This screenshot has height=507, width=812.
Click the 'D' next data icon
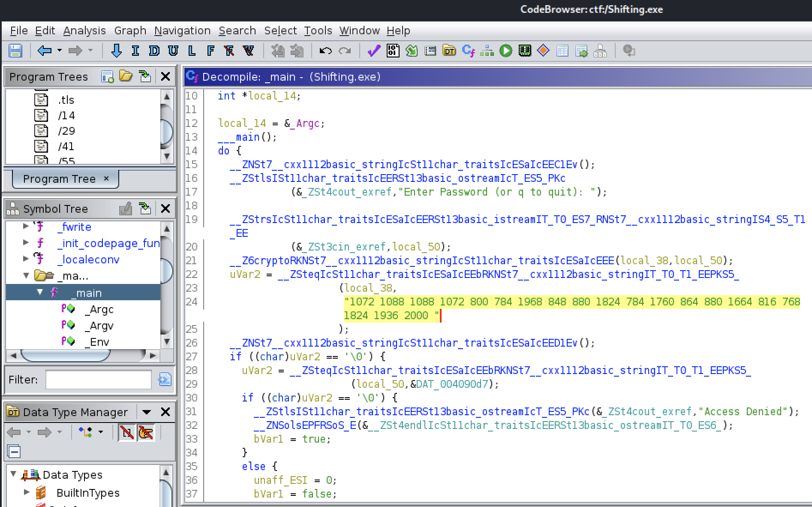(154, 51)
